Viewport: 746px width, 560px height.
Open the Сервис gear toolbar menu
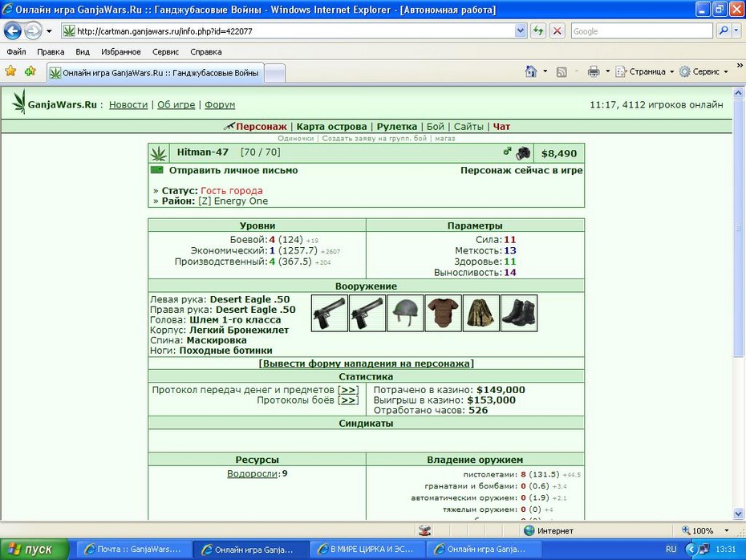point(703,72)
